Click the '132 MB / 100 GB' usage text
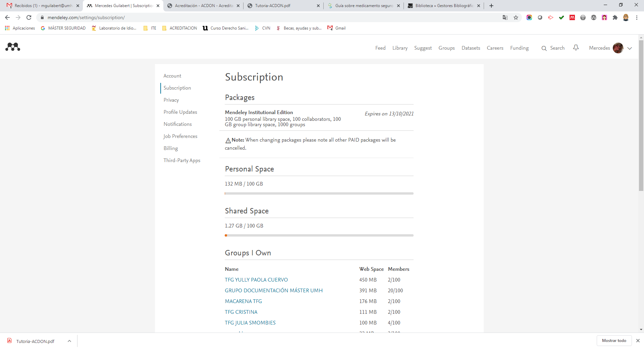This screenshot has width=644, height=349. (244, 184)
